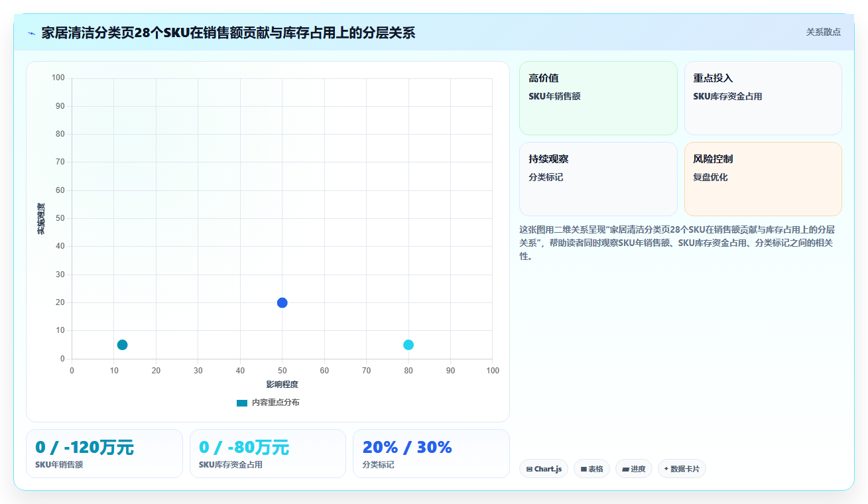The width and height of the screenshot is (868, 504).
Task: Click the Chart.js tag
Action: tap(544, 469)
